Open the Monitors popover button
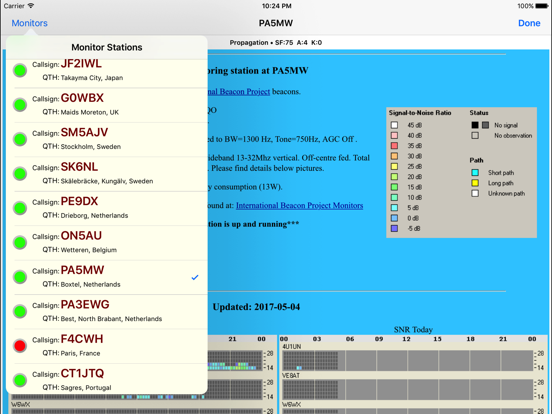 pos(30,23)
